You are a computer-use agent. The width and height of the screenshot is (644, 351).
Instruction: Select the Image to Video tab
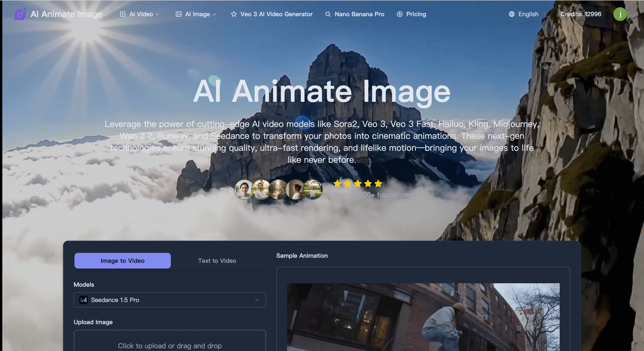coord(122,260)
